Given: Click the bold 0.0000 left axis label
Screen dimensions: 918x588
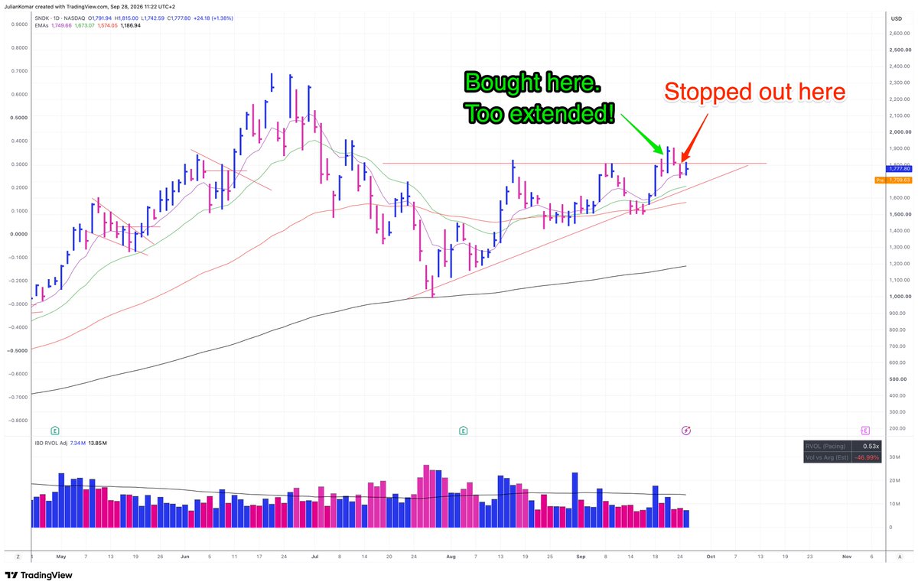Looking at the screenshot, I should click(x=21, y=234).
